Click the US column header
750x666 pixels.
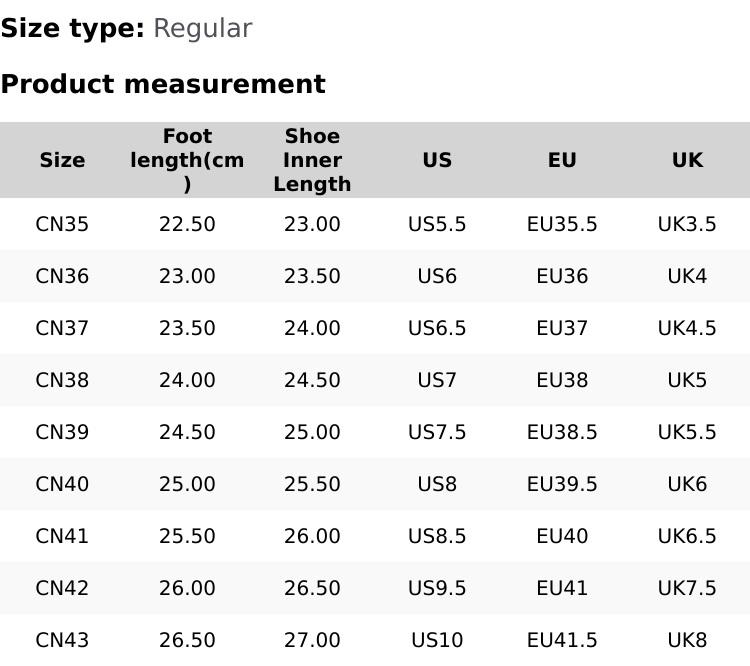pyautogui.click(x=437, y=160)
